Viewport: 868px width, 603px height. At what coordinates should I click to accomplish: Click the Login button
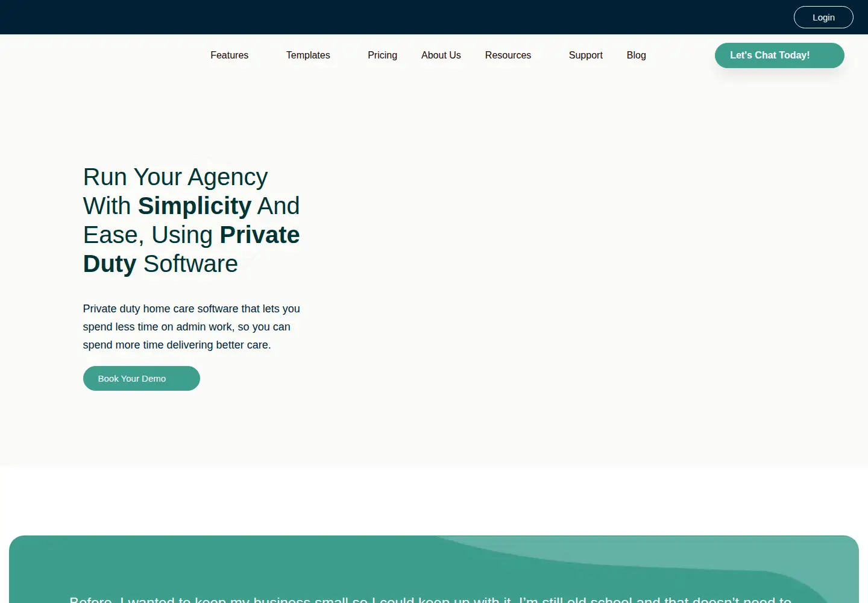tap(823, 17)
